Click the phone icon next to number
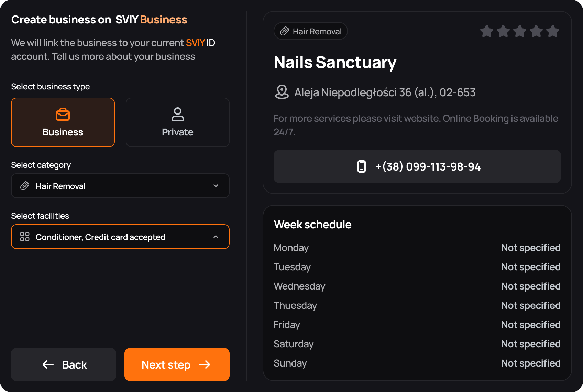The width and height of the screenshot is (583, 392). click(x=362, y=166)
